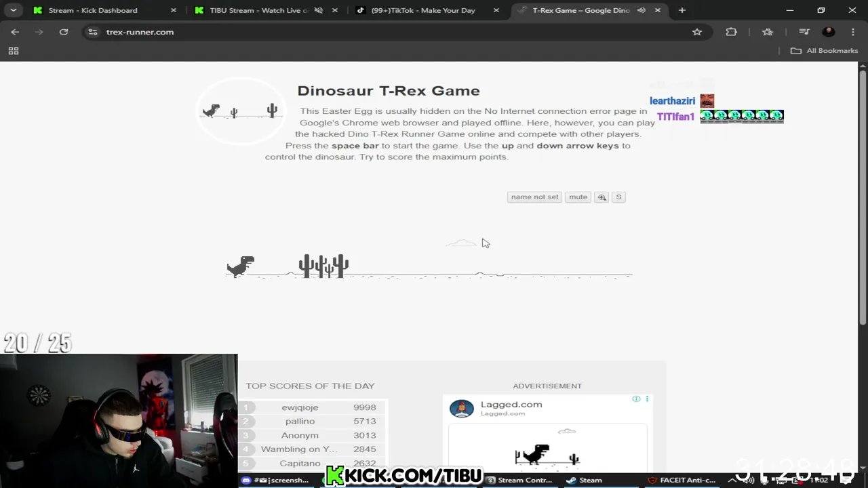The image size is (868, 488).
Task: Toggle the game's mute button
Action: 578,197
